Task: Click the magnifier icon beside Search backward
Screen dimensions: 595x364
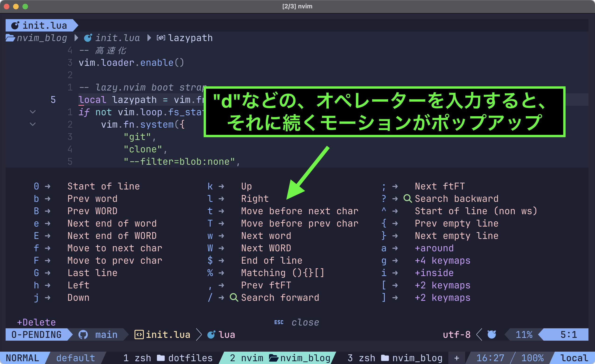Action: pyautogui.click(x=408, y=199)
